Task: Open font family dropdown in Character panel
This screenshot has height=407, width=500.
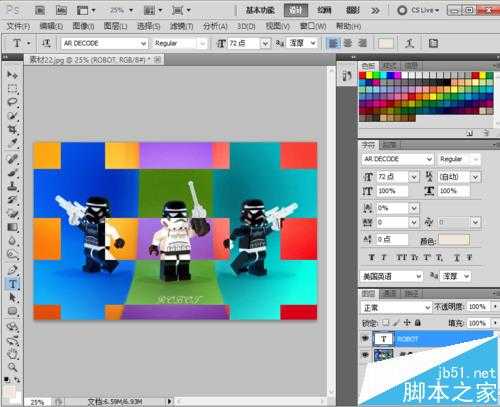Action: [x=429, y=159]
